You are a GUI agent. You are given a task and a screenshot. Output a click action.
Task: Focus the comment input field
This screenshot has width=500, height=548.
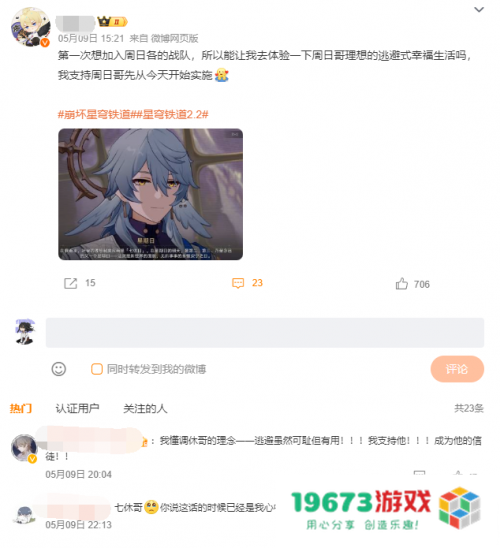point(265,333)
